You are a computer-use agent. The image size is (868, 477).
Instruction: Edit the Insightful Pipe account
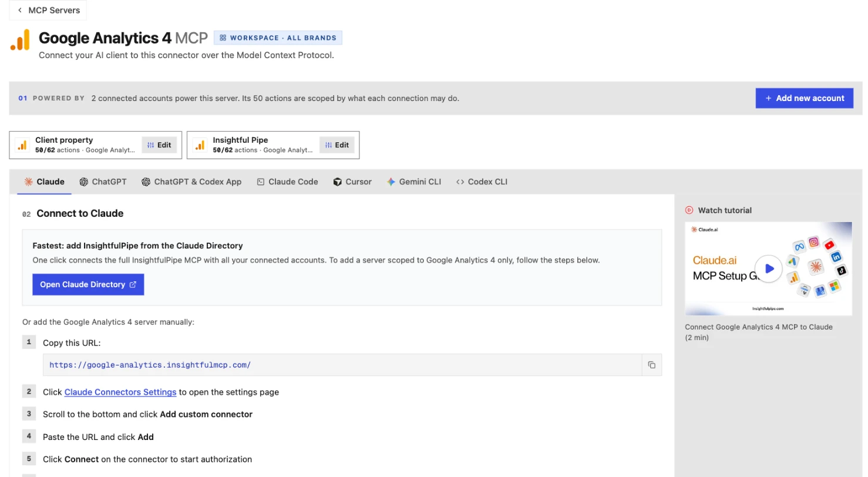[337, 145]
